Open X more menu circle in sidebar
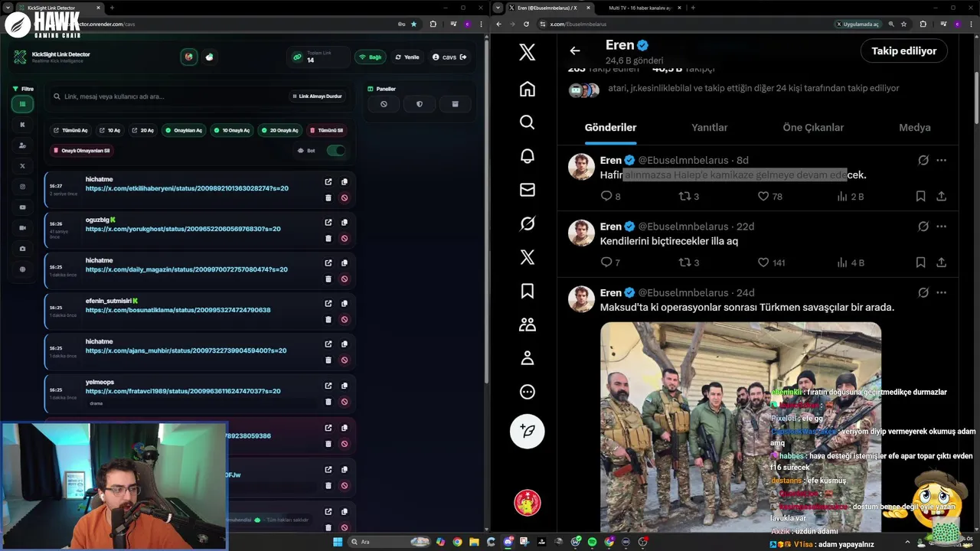The image size is (980, 551). 528,392
